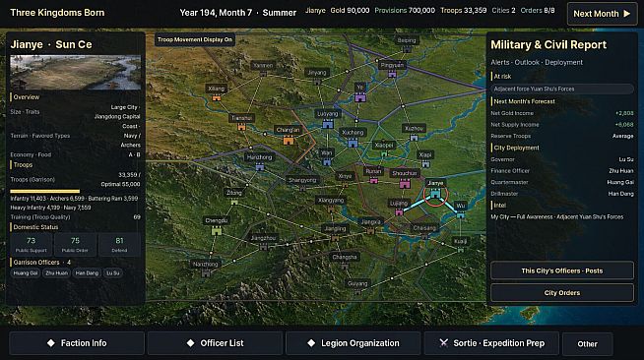644x360 pixels.
Task: Click the Jianye city landscape thumbnail
Action: 76,73
